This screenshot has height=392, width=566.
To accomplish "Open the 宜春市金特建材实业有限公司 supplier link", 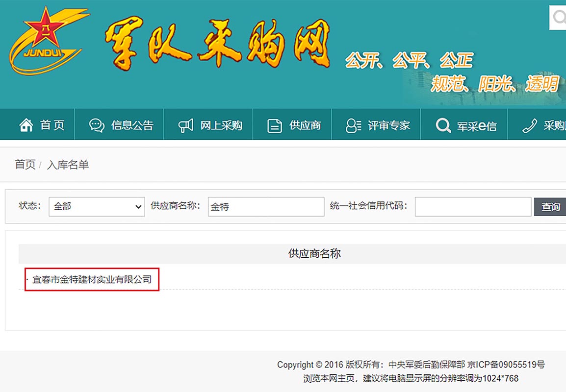I will 92,280.
